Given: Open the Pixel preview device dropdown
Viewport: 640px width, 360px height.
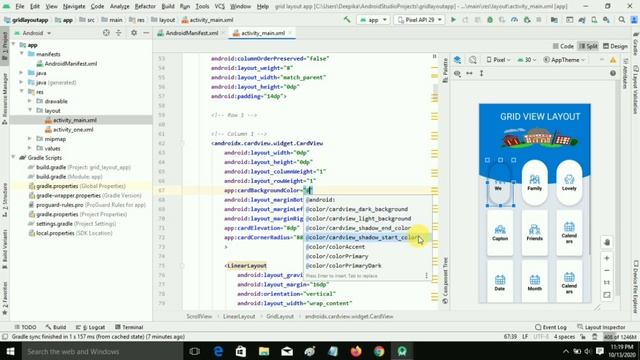Looking at the screenshot, I should point(498,60).
